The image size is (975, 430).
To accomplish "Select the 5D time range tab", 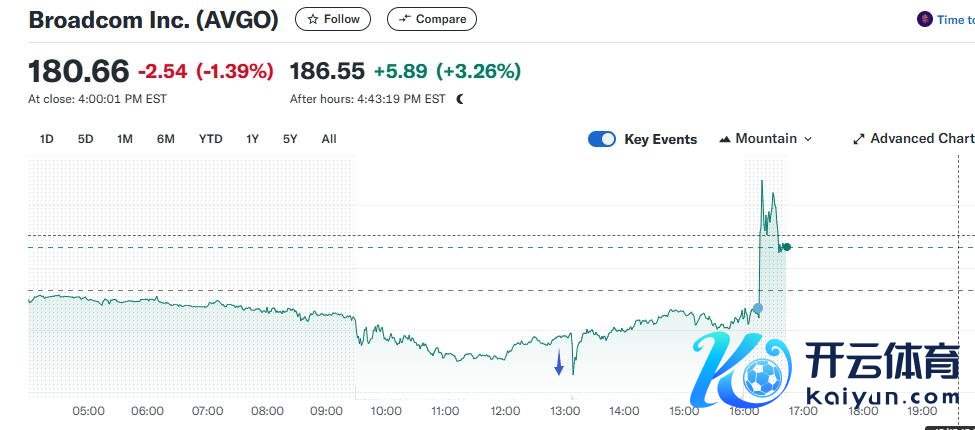I will coord(85,139).
